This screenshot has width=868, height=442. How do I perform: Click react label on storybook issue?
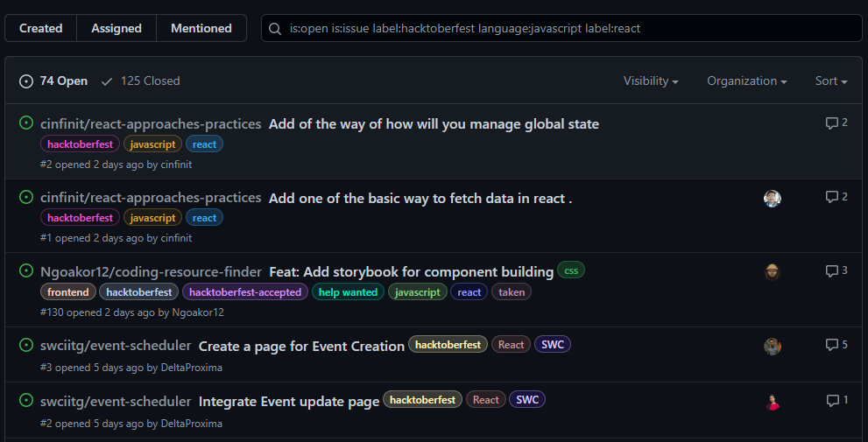[469, 292]
